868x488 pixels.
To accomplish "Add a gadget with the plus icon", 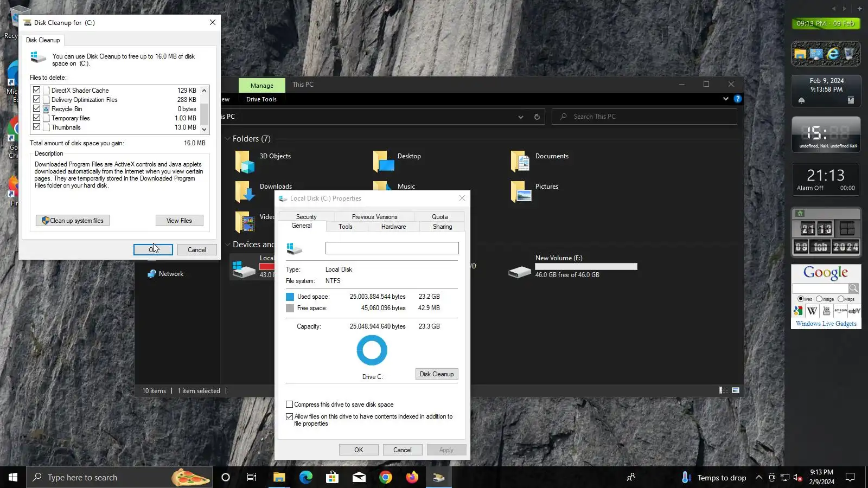I will point(859,9).
